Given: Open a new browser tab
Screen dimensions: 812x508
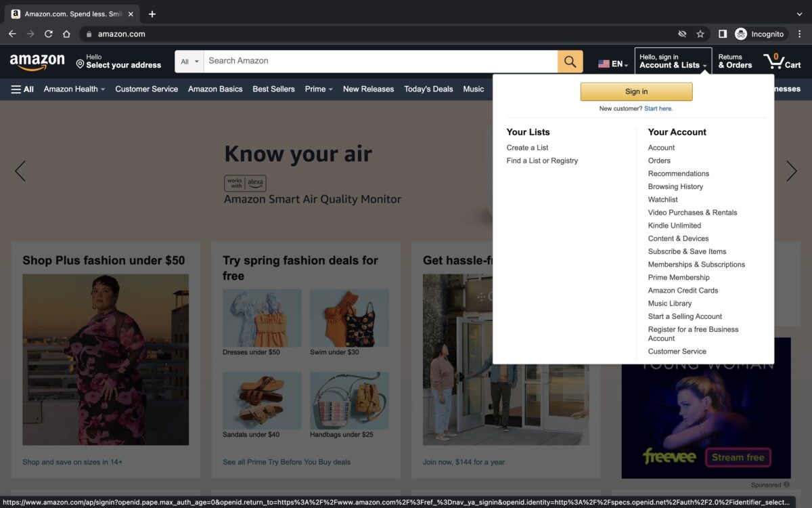Looking at the screenshot, I should point(152,14).
